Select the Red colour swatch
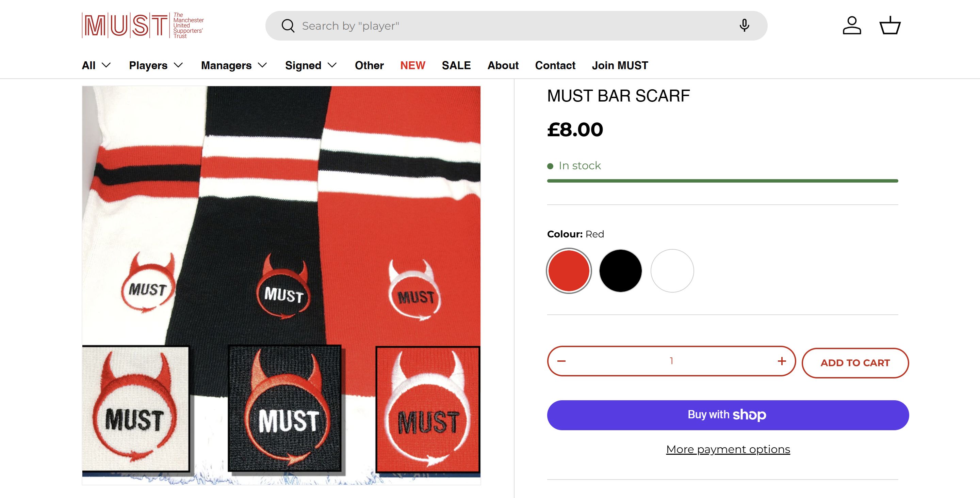The image size is (980, 498). (569, 271)
